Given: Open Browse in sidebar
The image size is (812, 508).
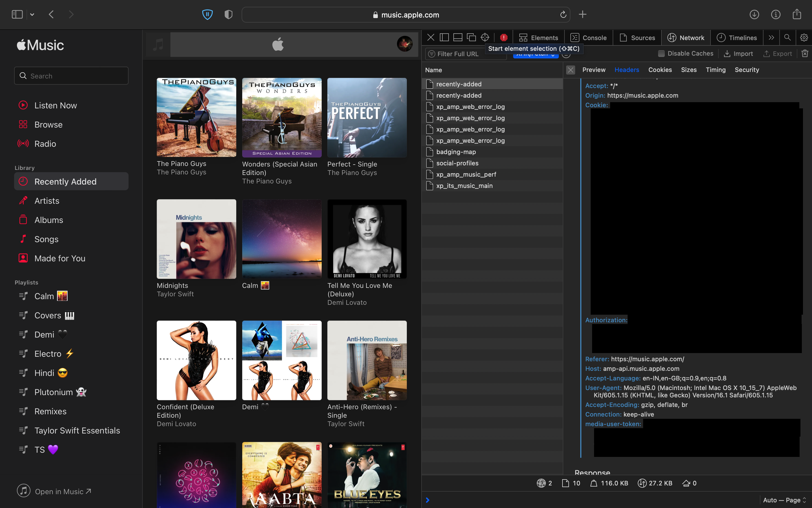Looking at the screenshot, I should click(49, 124).
